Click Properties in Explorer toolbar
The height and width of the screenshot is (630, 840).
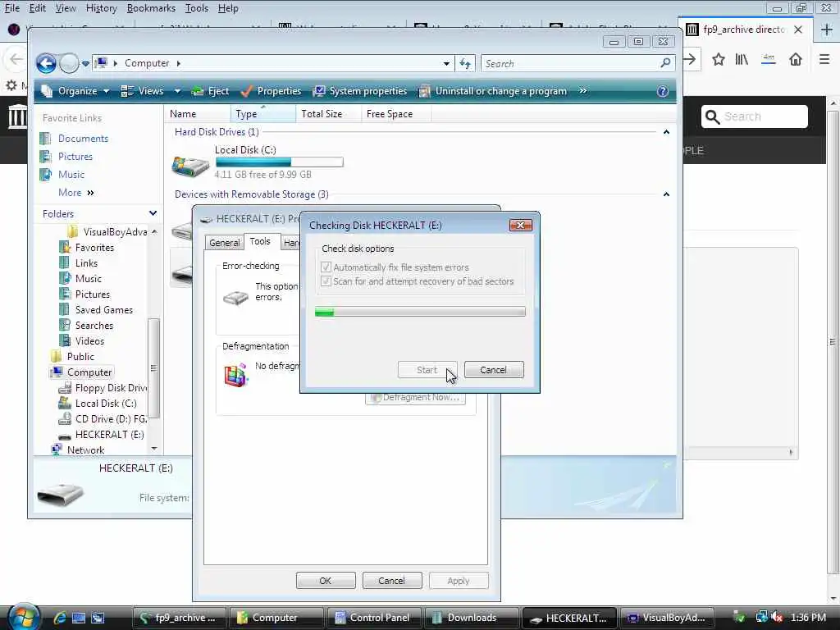(271, 91)
